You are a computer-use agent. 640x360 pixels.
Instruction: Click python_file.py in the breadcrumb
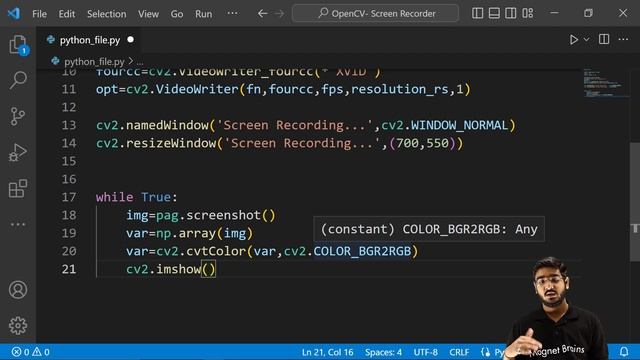[94, 62]
